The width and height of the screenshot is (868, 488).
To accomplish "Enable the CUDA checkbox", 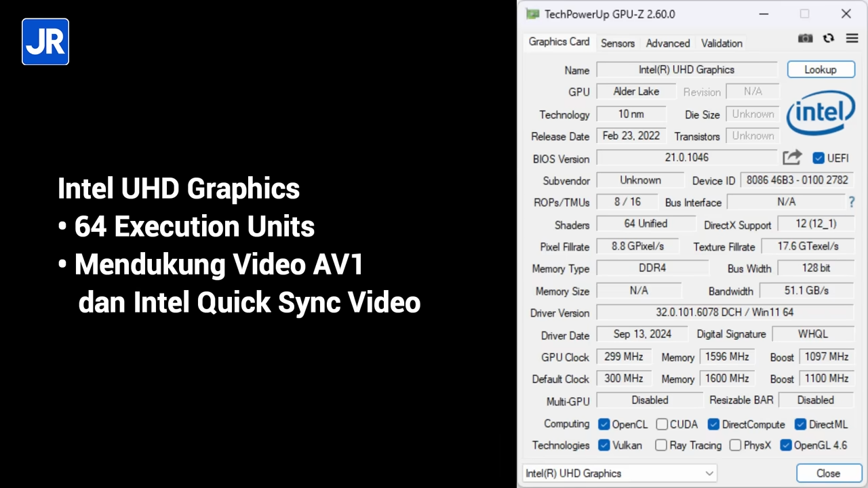I will pos(662,424).
